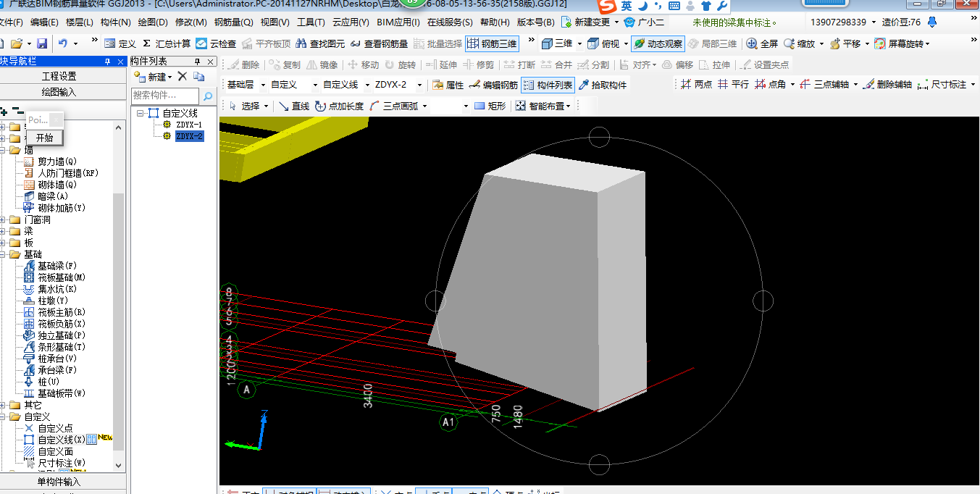This screenshot has width=980, height=494.
Task: Toggle 钢筋三维 rebar 3D view
Action: pyautogui.click(x=492, y=43)
